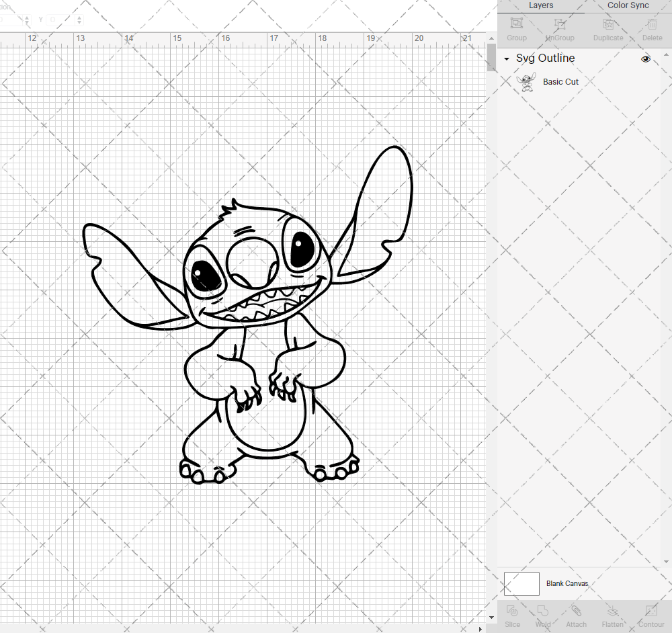
Task: Toggle visibility eye of Svg Outline
Action: pos(645,58)
